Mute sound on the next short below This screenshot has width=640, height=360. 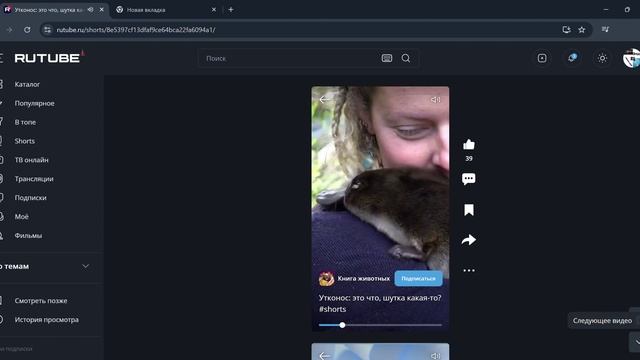coord(436,356)
